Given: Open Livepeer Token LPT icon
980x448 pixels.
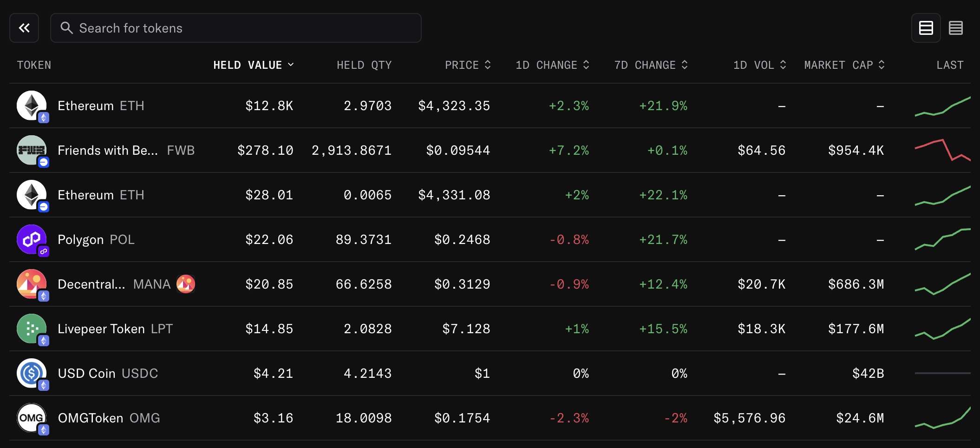Looking at the screenshot, I should pyautogui.click(x=32, y=329).
